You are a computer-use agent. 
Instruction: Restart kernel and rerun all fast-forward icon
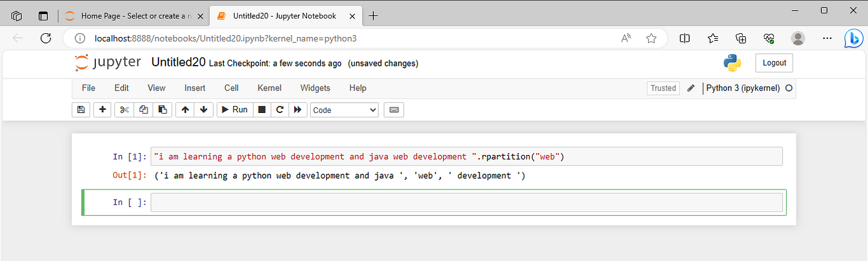[x=297, y=110]
